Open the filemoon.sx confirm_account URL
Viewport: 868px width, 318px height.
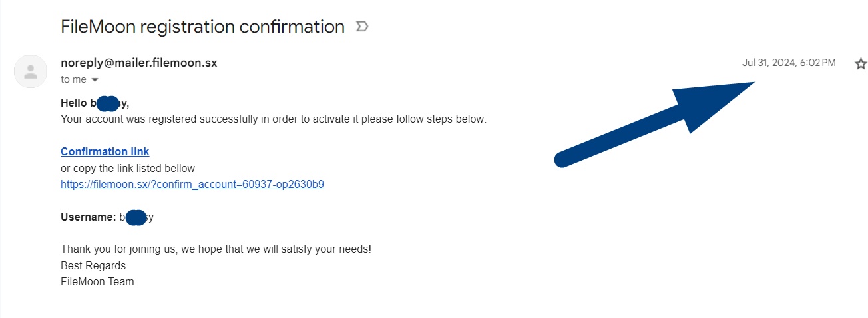pos(192,184)
